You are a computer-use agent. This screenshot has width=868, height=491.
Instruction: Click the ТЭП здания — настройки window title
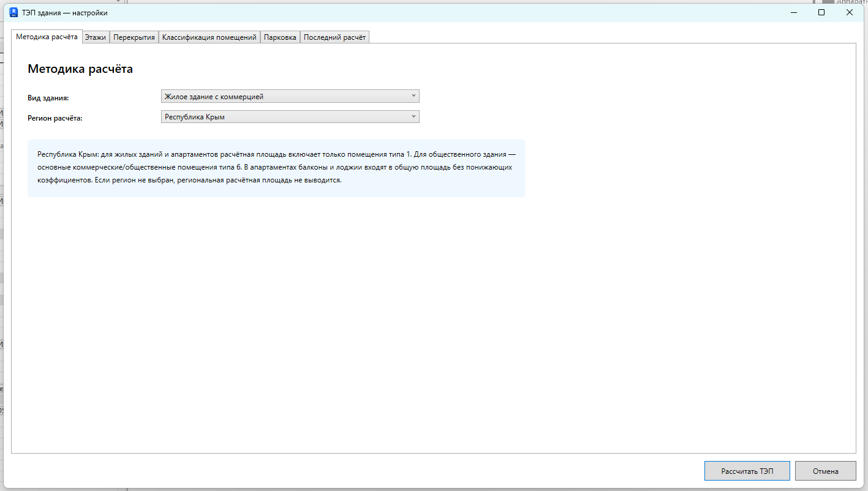(65, 13)
